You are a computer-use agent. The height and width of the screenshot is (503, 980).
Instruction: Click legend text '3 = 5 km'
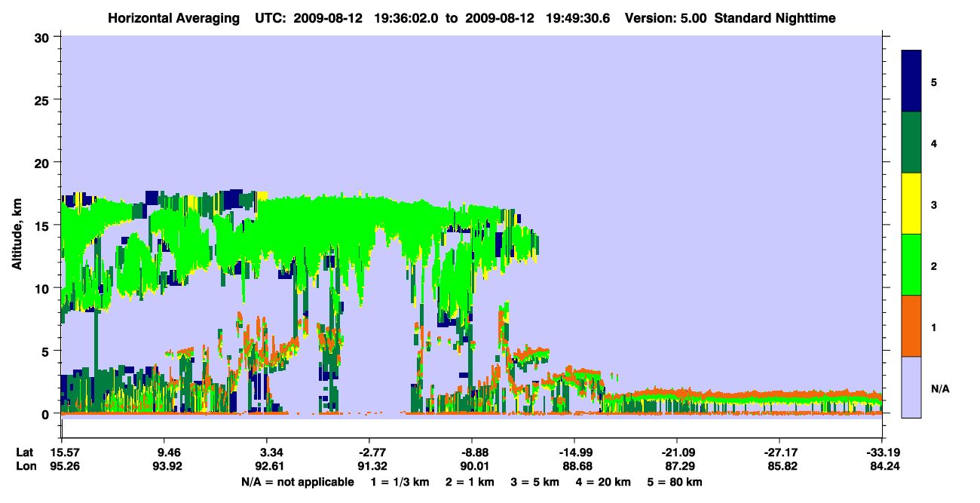tap(534, 482)
